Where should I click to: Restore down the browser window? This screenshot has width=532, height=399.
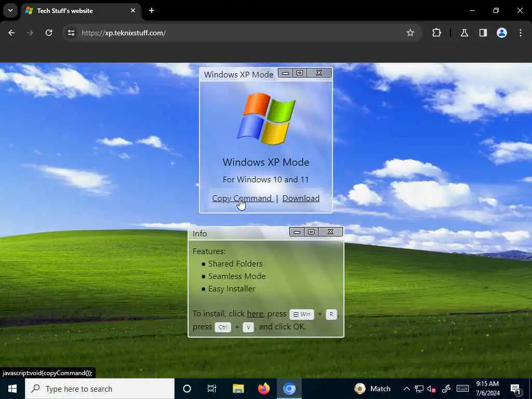coord(496,10)
